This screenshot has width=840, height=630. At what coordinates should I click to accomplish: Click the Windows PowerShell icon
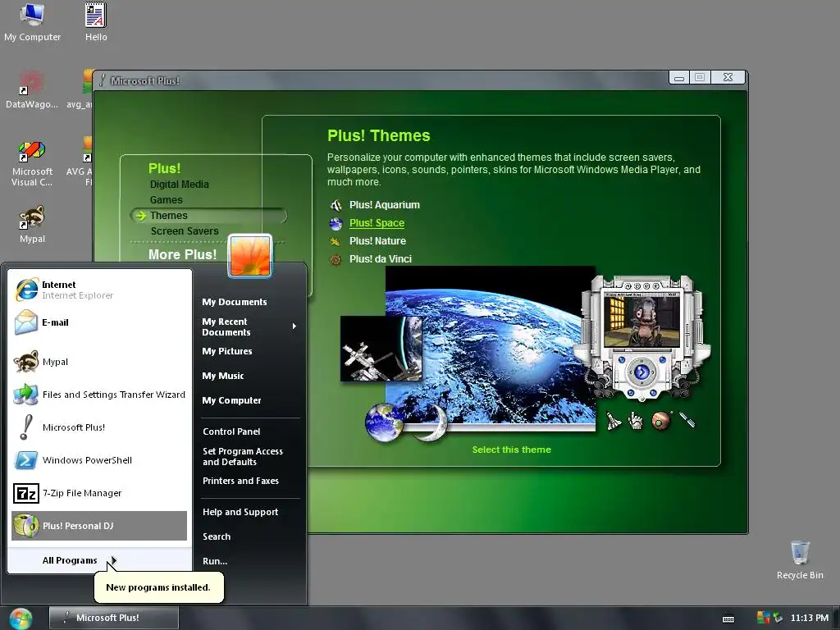click(x=26, y=460)
